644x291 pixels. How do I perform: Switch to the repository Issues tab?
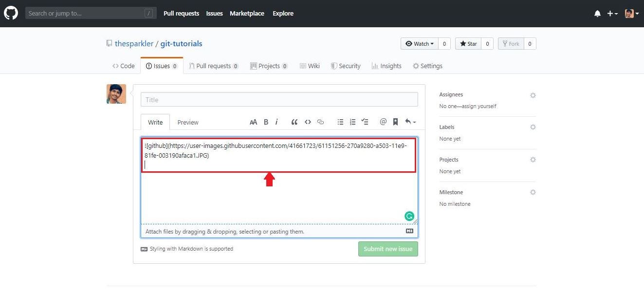tap(162, 66)
